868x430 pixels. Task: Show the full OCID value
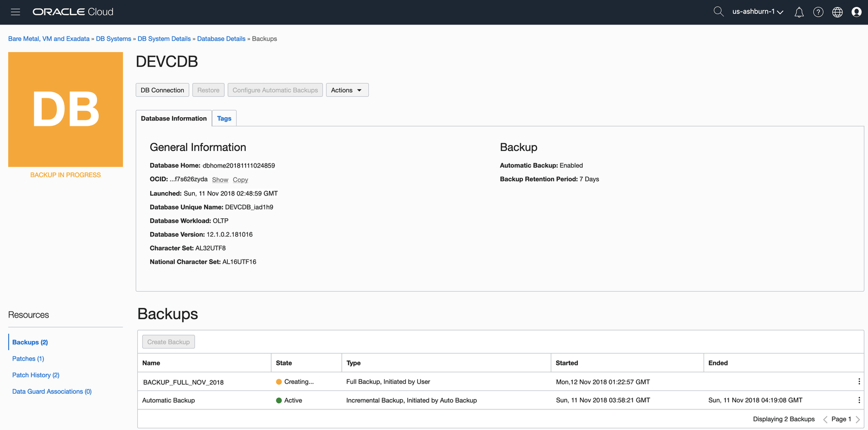click(x=220, y=180)
